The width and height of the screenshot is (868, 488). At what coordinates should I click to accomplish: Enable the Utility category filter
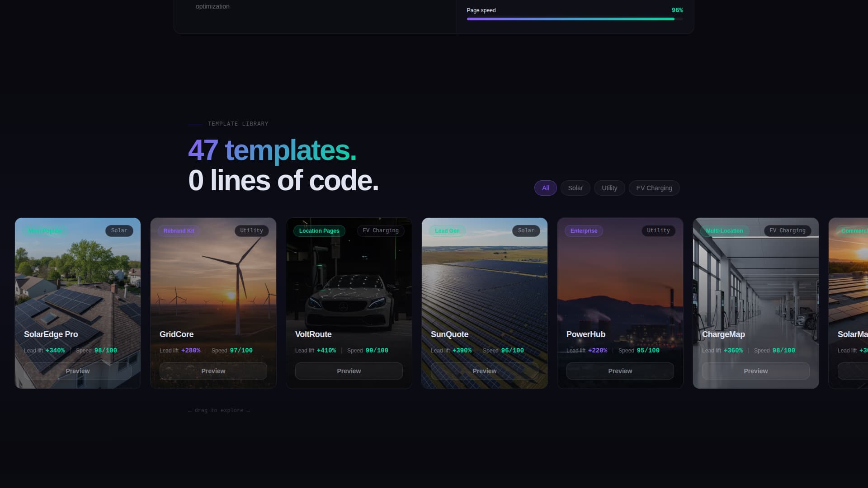pyautogui.click(x=609, y=188)
